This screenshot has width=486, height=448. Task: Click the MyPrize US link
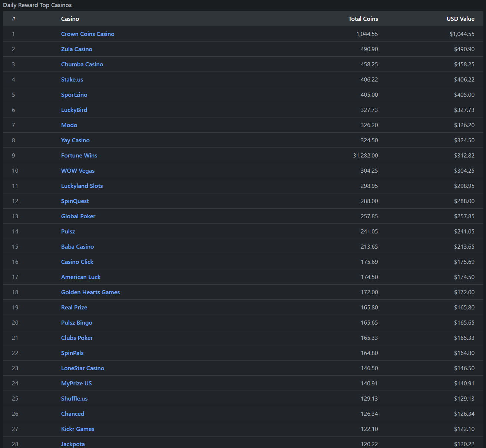tap(76, 383)
